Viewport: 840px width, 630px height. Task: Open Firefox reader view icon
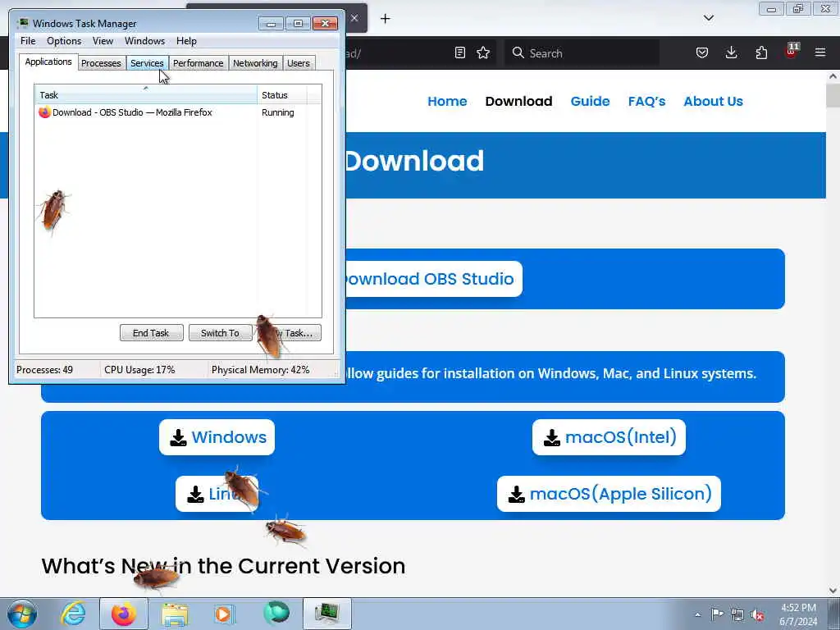tap(459, 52)
